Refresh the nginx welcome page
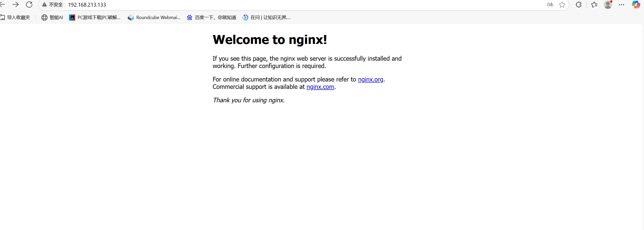This screenshot has width=644, height=230. coord(29,5)
